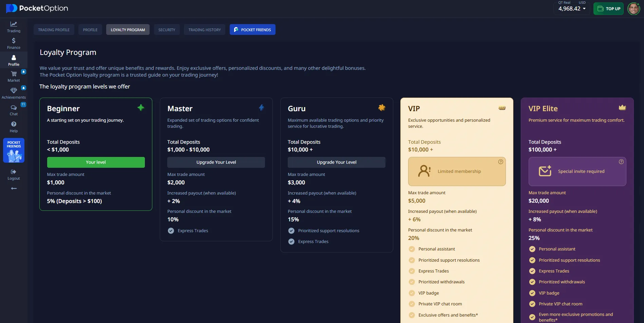Click the Pocket Friends sidebar banner
The width and height of the screenshot is (644, 323).
pyautogui.click(x=14, y=150)
